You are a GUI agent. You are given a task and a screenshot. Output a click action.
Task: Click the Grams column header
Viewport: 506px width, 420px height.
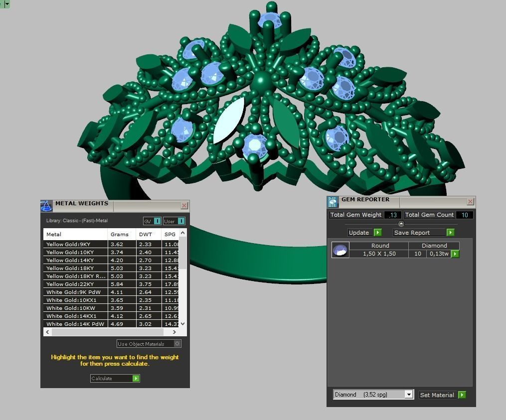pos(121,234)
